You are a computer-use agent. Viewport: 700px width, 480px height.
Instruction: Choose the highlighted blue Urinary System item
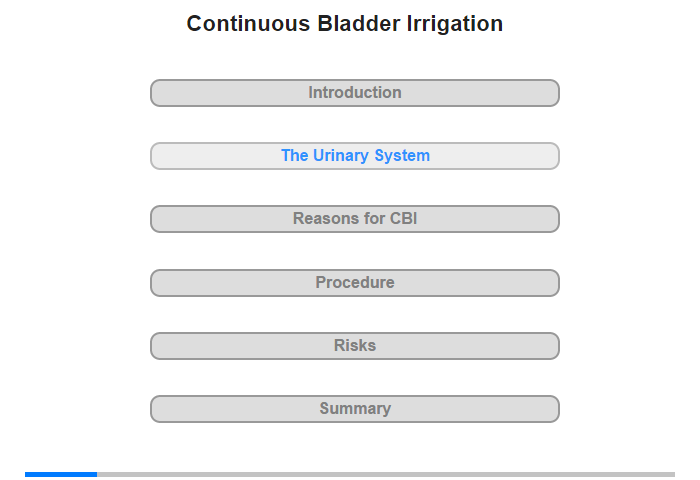point(354,156)
